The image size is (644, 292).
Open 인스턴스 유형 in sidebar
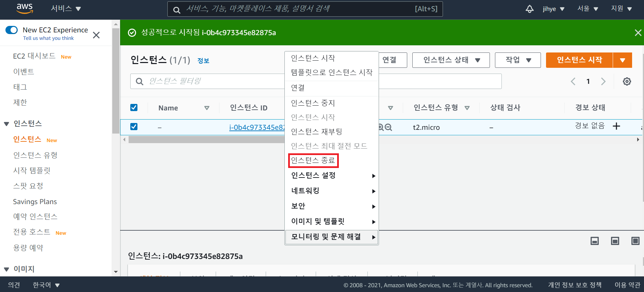pos(35,155)
